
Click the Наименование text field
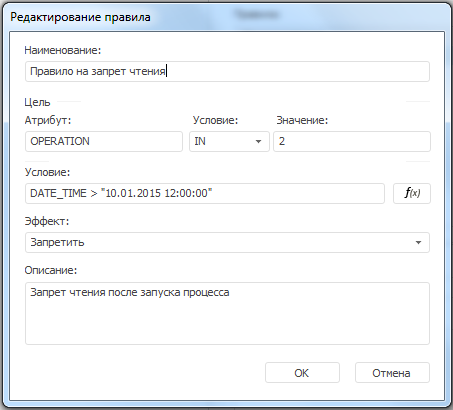click(x=227, y=71)
